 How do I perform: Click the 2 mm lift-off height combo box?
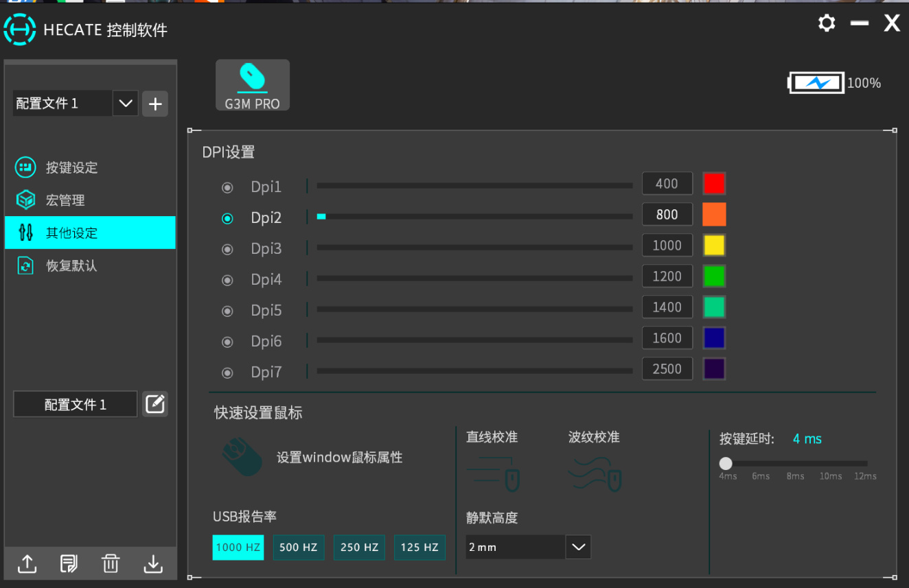pos(528,547)
